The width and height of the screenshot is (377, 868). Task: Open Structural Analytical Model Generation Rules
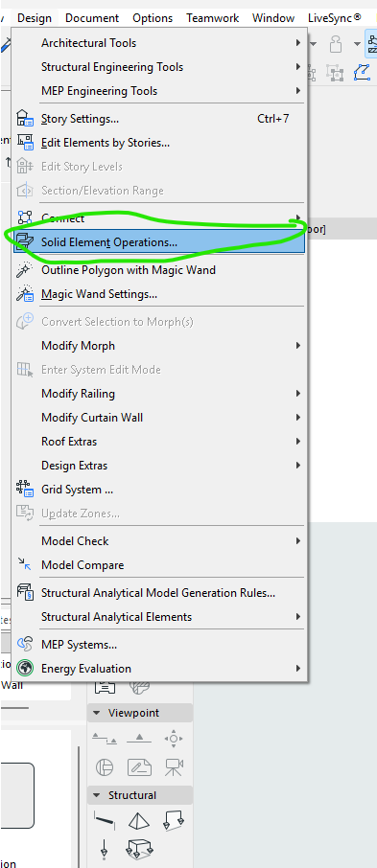(x=159, y=593)
